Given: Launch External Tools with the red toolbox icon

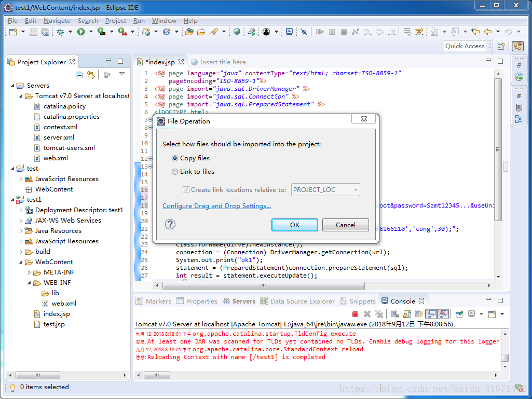Looking at the screenshot, I should coord(122,32).
